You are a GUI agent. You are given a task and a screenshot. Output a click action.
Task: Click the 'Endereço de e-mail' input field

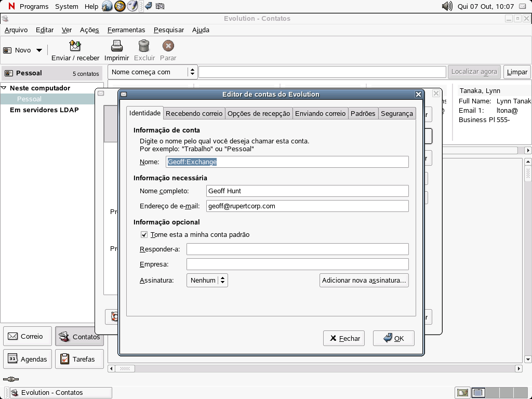(307, 206)
